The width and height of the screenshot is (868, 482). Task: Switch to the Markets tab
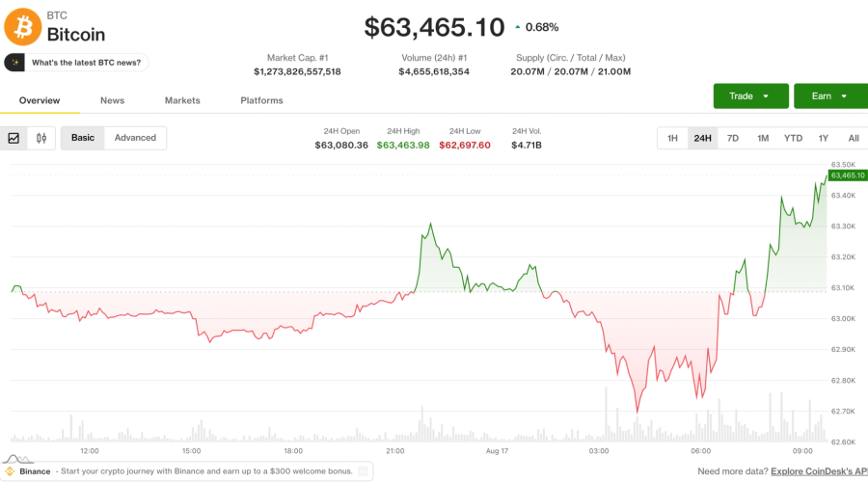182,100
